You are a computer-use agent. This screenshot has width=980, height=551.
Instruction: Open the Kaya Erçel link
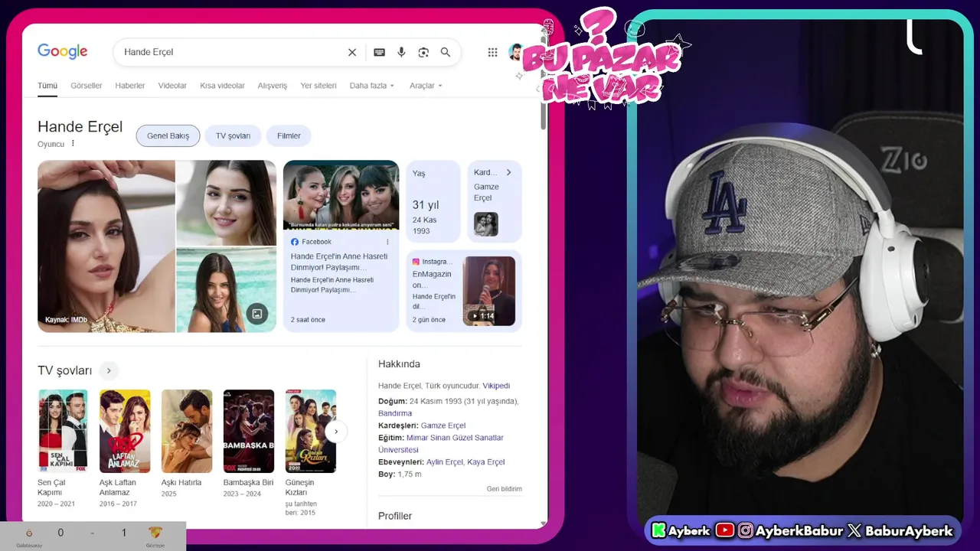coord(486,462)
